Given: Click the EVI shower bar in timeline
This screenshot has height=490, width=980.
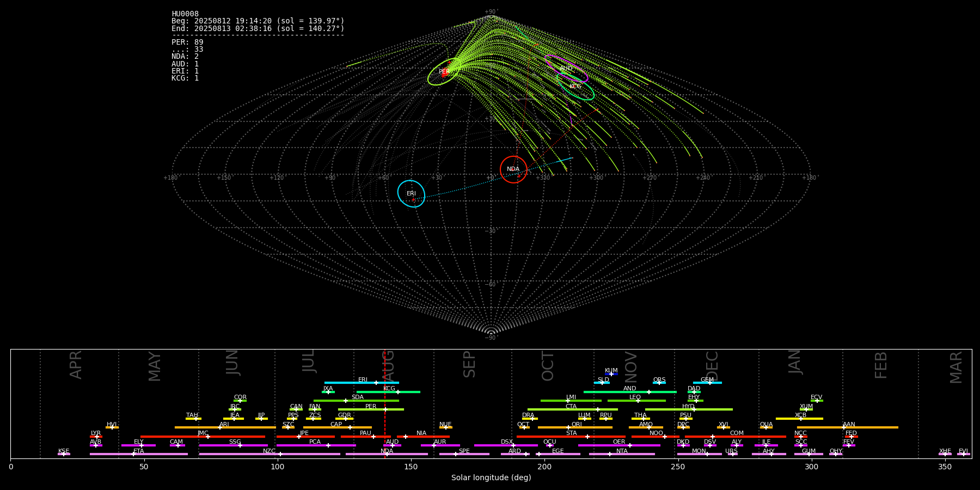Looking at the screenshot, I should (964, 454).
